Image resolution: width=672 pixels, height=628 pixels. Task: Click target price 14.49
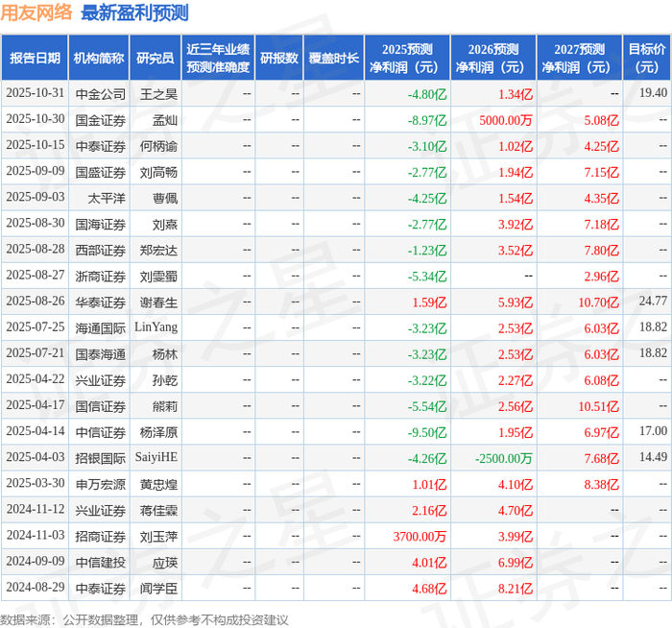coord(653,457)
